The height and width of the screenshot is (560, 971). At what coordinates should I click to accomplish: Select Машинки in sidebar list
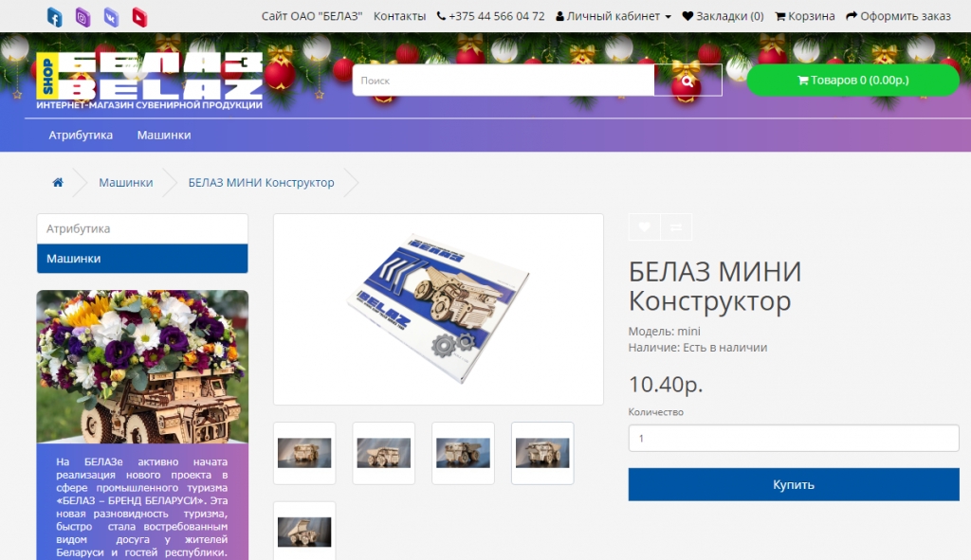tap(142, 259)
